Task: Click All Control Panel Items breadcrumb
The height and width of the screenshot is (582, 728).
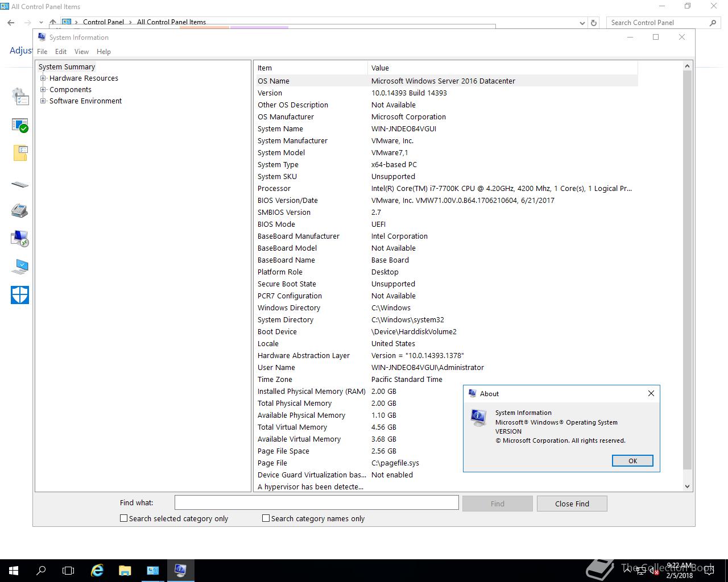Action: tap(171, 22)
